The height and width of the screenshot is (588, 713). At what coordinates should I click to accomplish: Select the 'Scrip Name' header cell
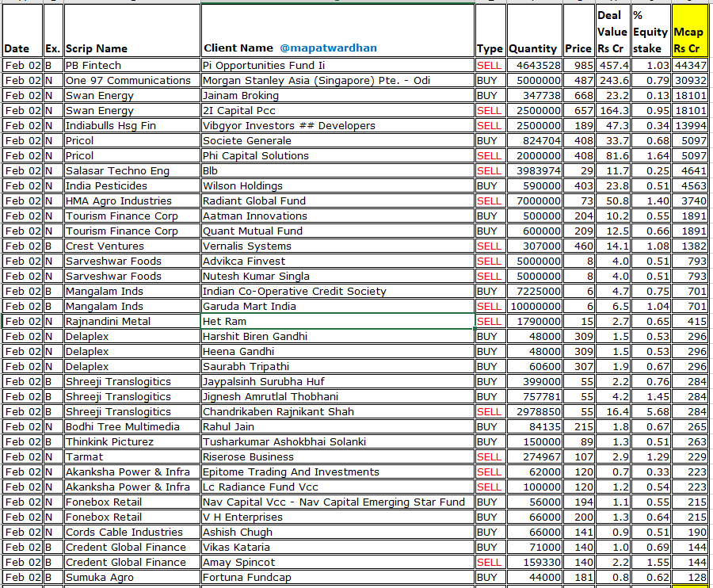tap(132, 31)
